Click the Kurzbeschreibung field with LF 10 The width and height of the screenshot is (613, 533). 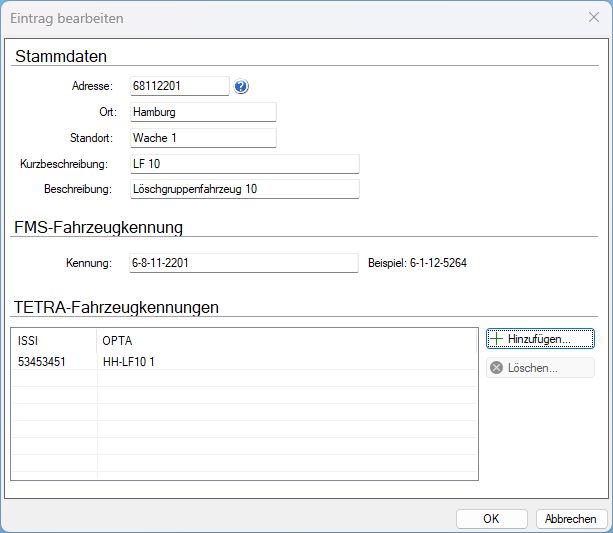[245, 164]
